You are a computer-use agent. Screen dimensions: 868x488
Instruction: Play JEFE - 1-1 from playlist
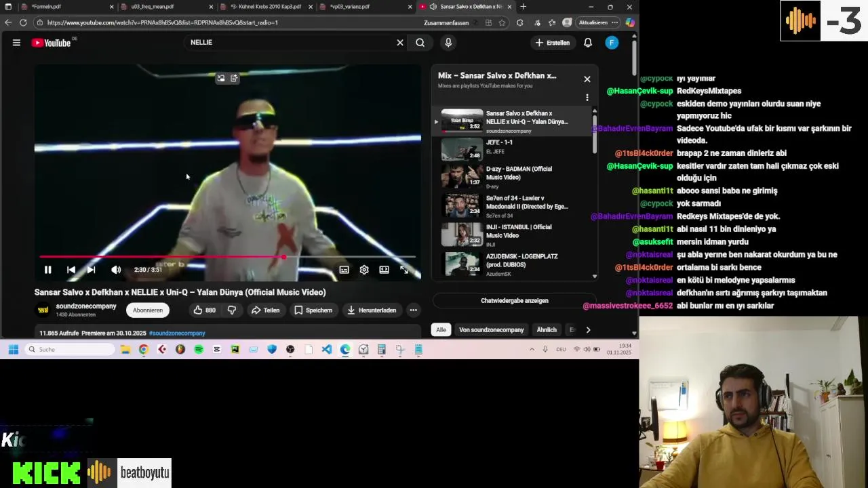(x=512, y=148)
